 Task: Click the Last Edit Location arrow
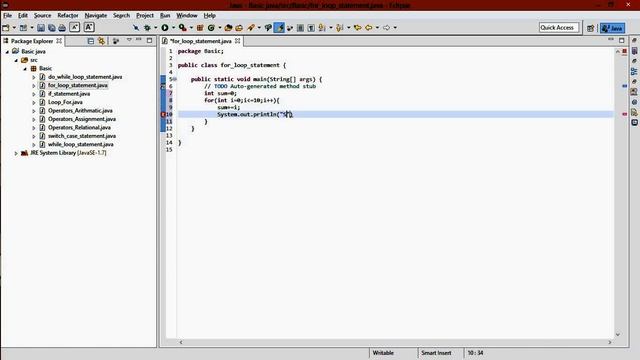point(358,28)
